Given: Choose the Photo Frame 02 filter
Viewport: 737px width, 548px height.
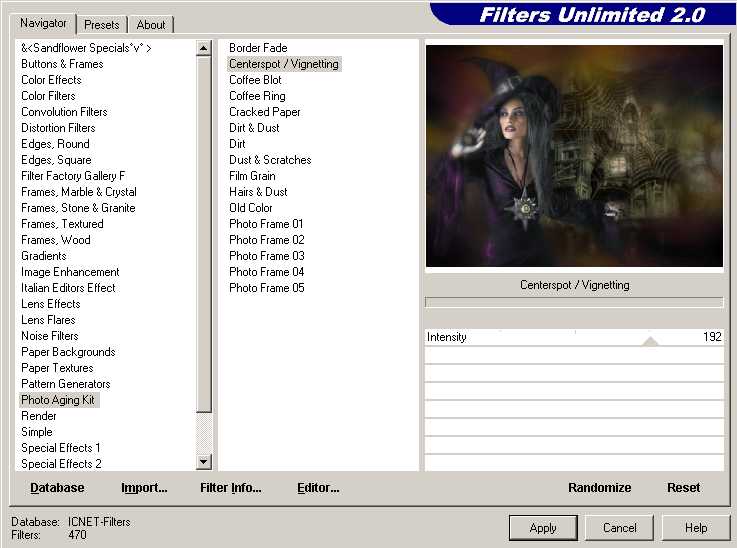Looking at the screenshot, I should pos(267,240).
